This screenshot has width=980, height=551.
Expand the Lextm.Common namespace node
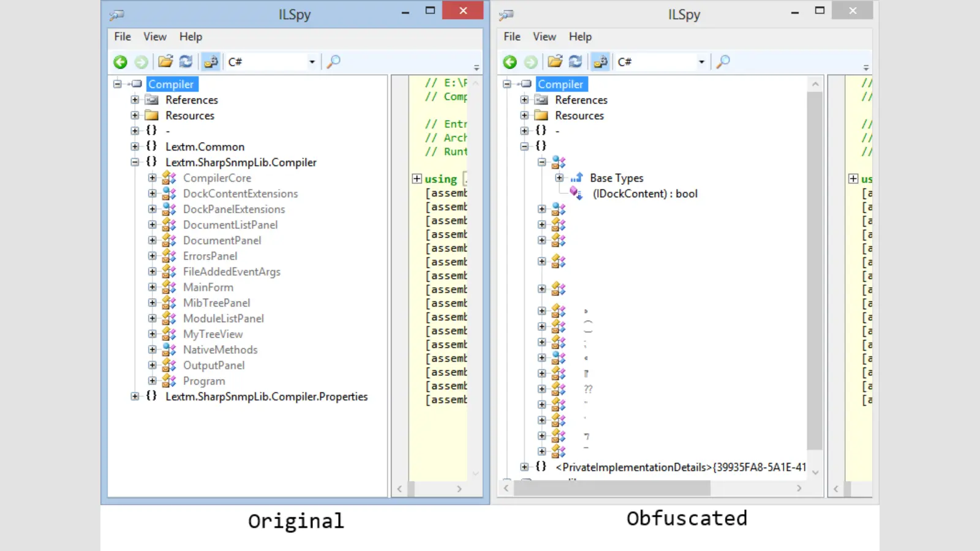coord(135,146)
